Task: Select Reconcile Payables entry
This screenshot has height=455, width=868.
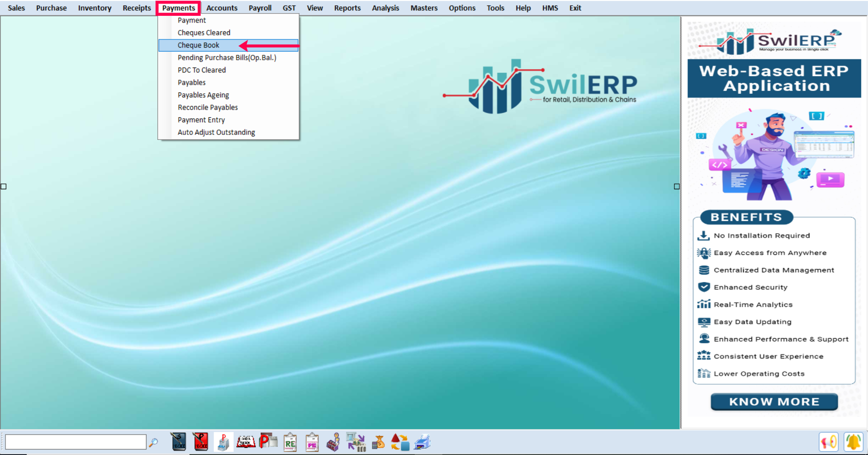Action: [228, 107]
